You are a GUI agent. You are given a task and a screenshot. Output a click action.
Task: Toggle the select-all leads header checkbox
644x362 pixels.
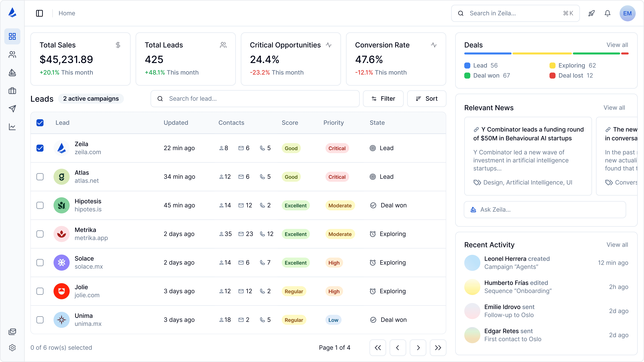coord(40,123)
